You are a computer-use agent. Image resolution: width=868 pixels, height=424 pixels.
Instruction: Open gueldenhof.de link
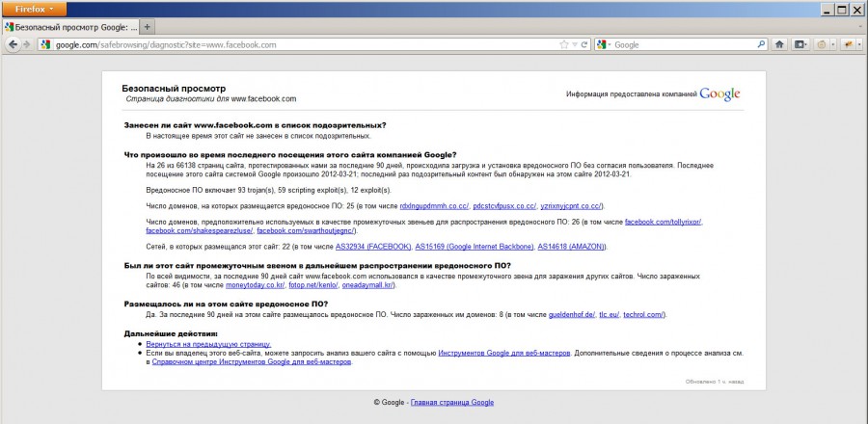pyautogui.click(x=572, y=315)
